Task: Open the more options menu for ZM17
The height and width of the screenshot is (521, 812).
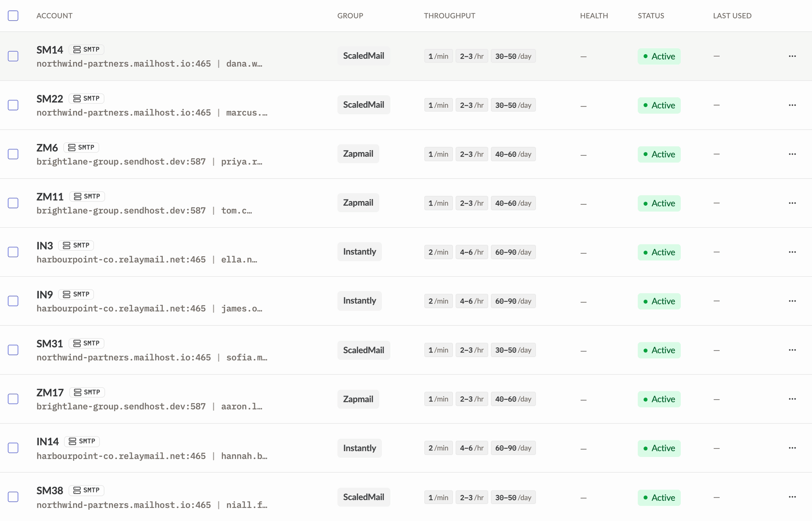Action: (792, 399)
